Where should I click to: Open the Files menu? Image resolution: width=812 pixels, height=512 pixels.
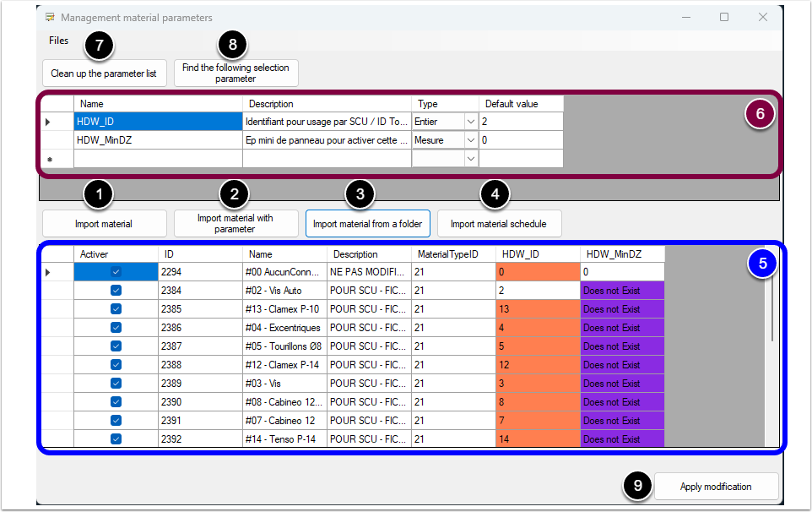tap(59, 41)
